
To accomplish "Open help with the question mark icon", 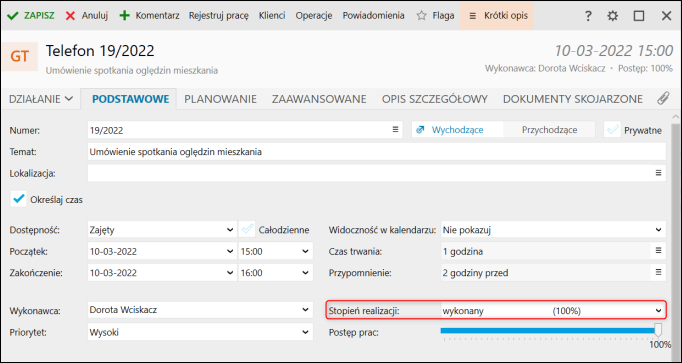I will point(588,16).
